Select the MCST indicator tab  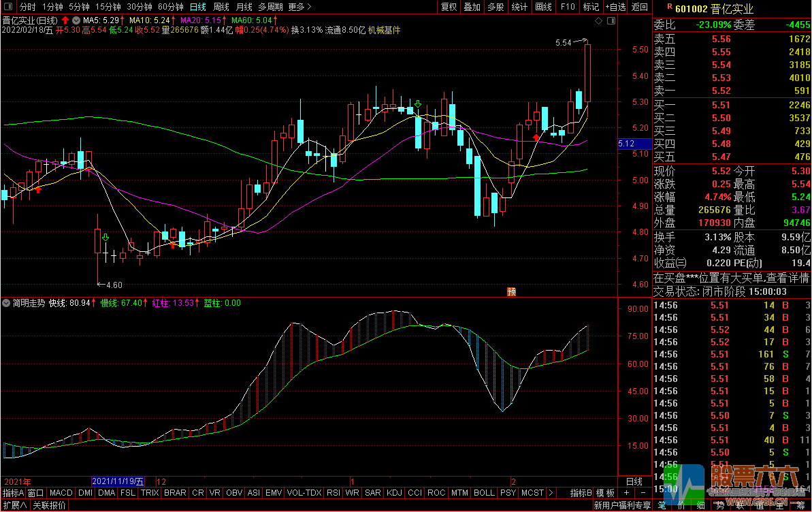(532, 493)
